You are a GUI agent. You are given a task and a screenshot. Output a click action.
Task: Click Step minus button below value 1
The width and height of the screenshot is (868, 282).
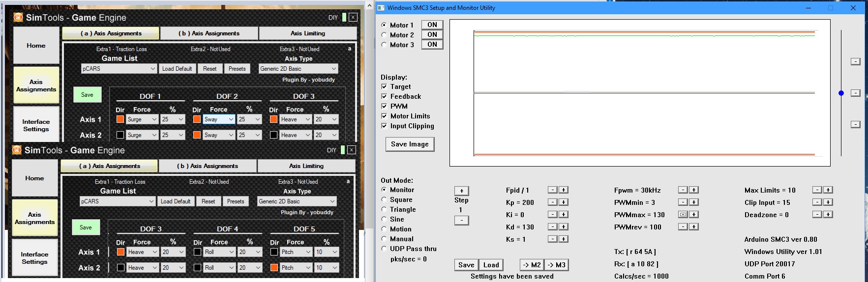[461, 221]
